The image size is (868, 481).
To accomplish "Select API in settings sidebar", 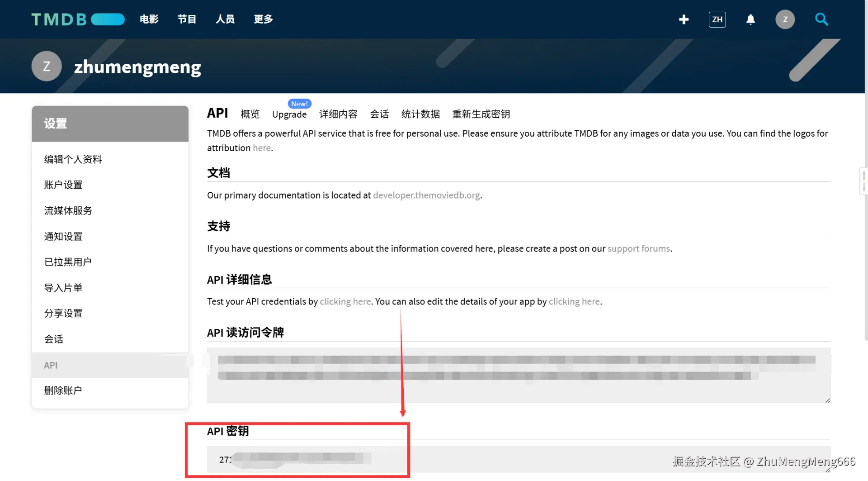I will pos(110,365).
